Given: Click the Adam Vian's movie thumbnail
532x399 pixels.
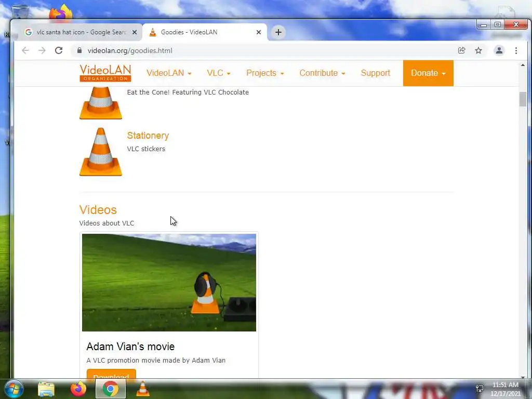Looking at the screenshot, I should 169,283.
